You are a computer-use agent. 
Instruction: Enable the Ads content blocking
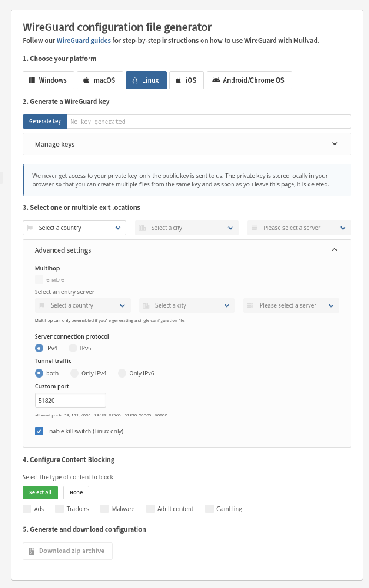[27, 508]
